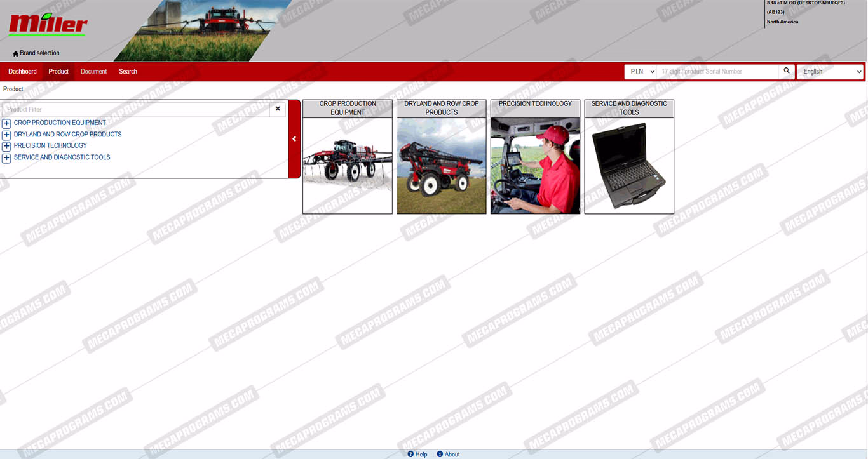Viewport: 868px width, 459px height.
Task: Expand the Crop Production Equipment node
Action: pyautogui.click(x=6, y=123)
